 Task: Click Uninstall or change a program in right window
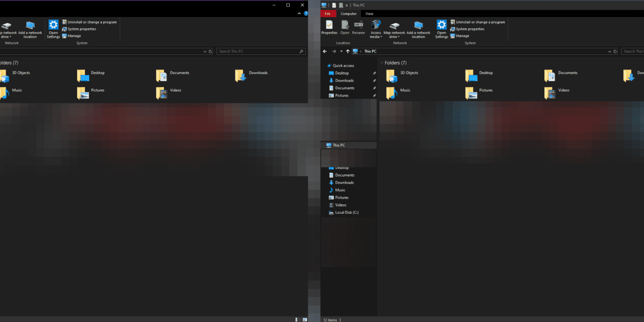tap(477, 22)
